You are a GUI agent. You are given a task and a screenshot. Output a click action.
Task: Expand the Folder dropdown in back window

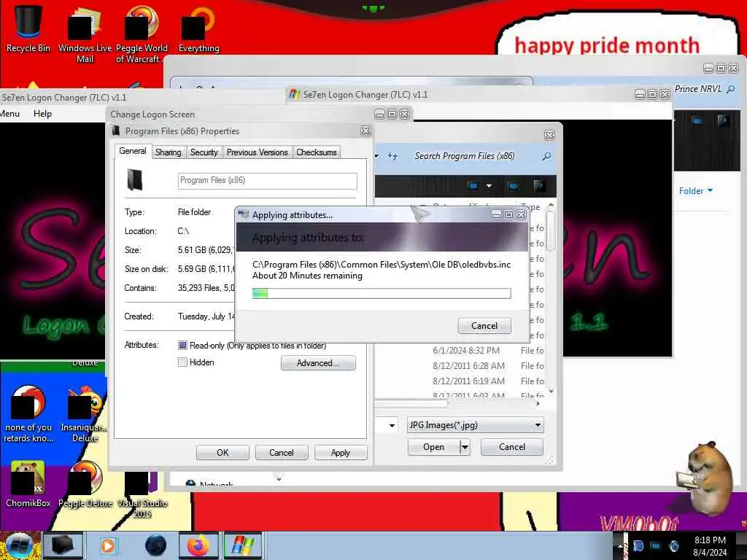pyautogui.click(x=696, y=190)
